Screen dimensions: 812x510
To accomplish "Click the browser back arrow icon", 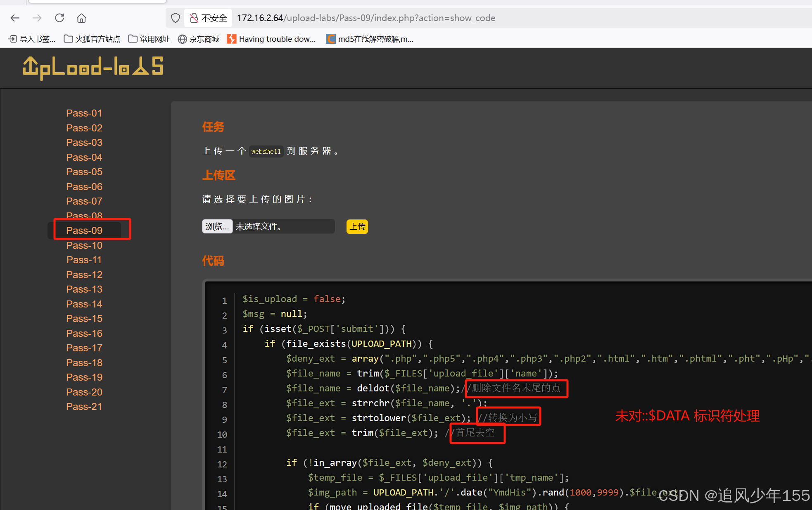I will pos(15,18).
